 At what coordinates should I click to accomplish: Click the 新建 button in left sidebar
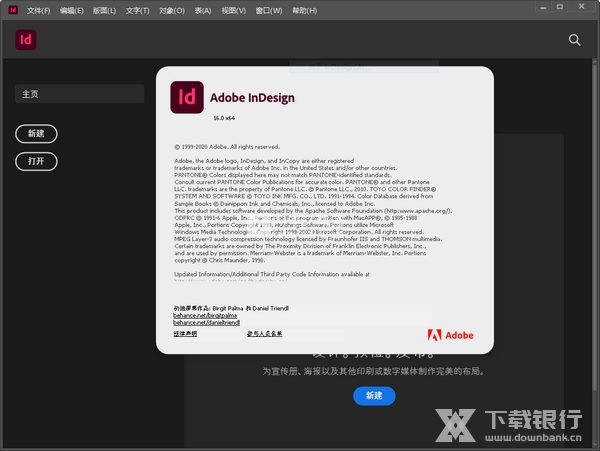point(36,134)
